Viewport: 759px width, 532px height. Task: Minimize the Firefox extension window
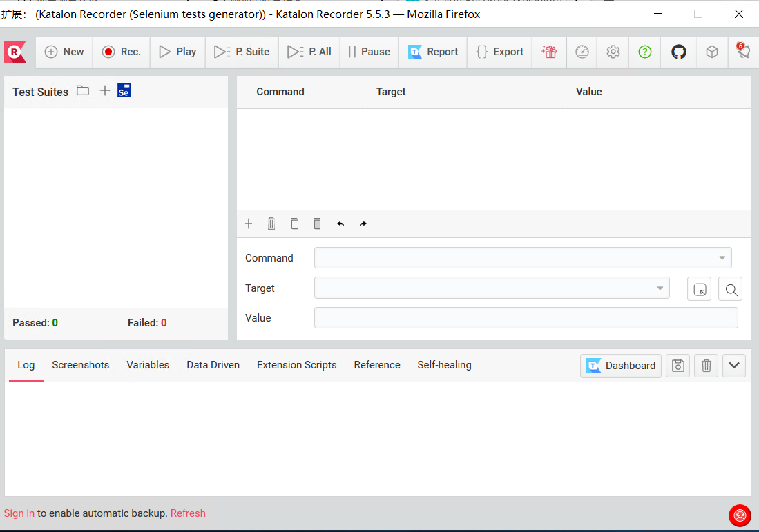658,14
